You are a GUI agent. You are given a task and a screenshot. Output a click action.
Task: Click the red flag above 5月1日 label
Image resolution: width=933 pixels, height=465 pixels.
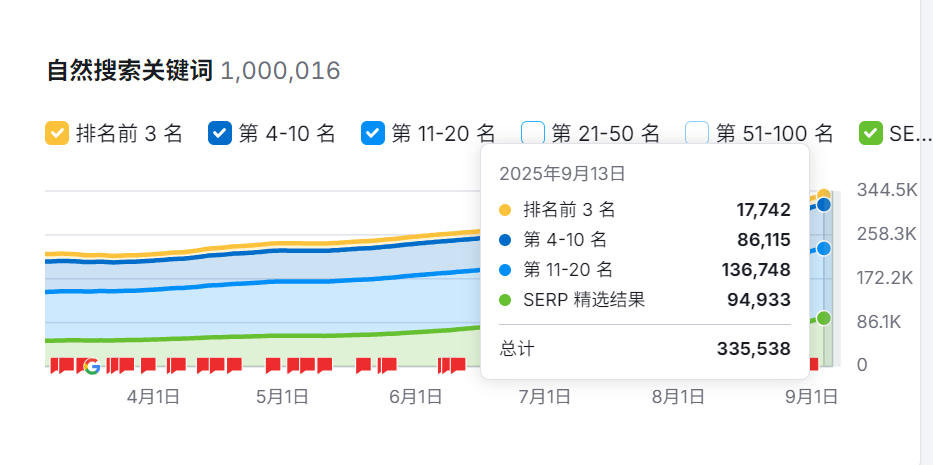pyautogui.click(x=273, y=365)
